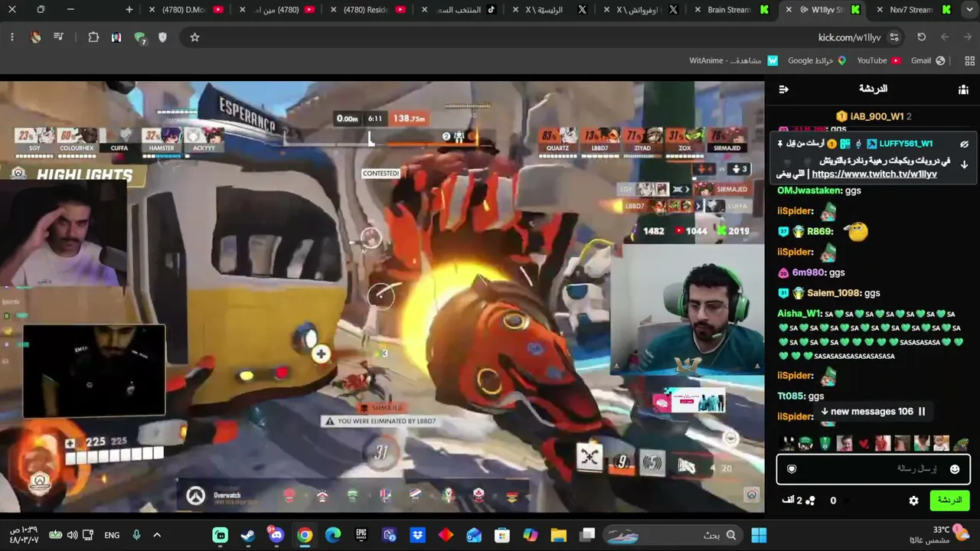Click username R869 in chat

click(x=819, y=231)
